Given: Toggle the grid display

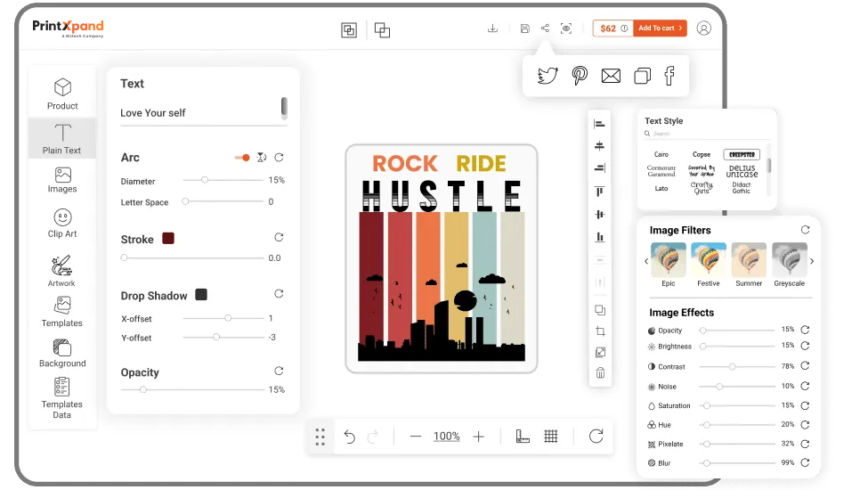Looking at the screenshot, I should 551,437.
